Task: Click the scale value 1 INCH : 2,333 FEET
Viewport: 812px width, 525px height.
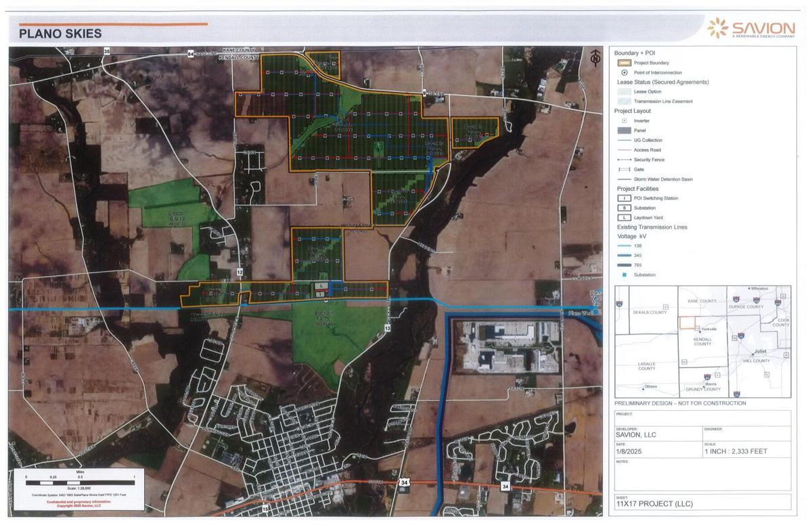Action: click(736, 451)
